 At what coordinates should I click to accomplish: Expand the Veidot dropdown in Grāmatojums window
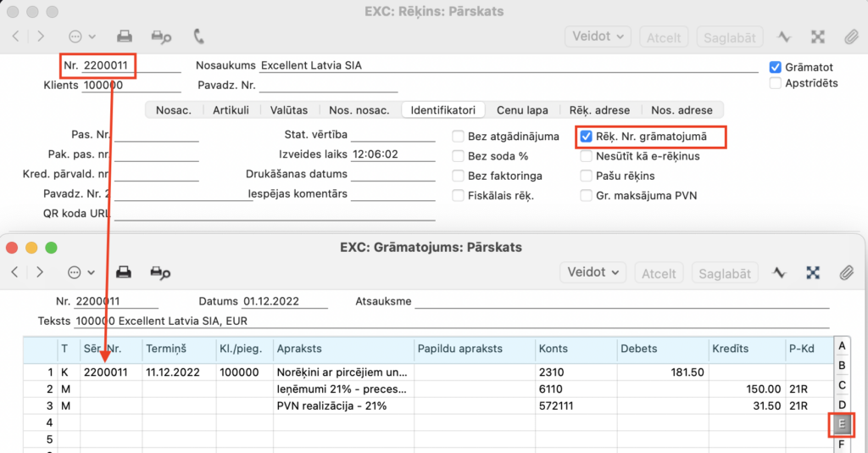point(591,272)
